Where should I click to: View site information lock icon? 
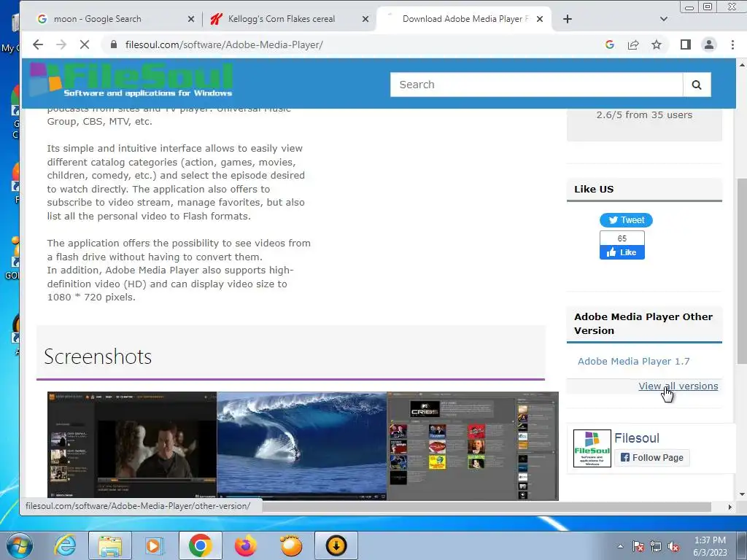(113, 44)
